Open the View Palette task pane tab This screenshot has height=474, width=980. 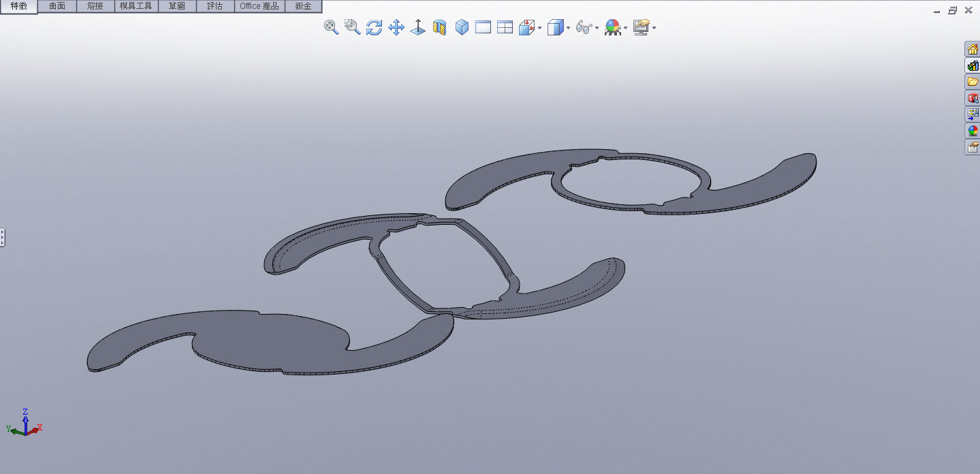[x=972, y=114]
